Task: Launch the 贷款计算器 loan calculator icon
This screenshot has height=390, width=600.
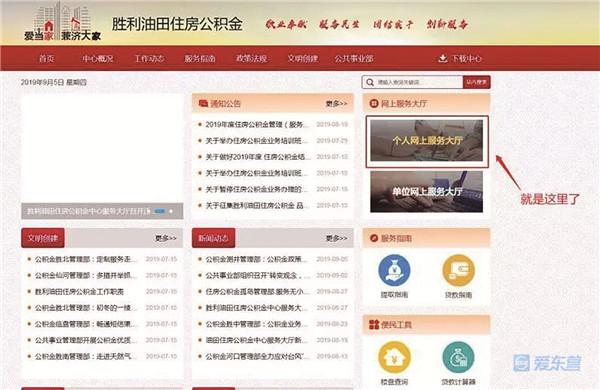Action: [x=458, y=357]
